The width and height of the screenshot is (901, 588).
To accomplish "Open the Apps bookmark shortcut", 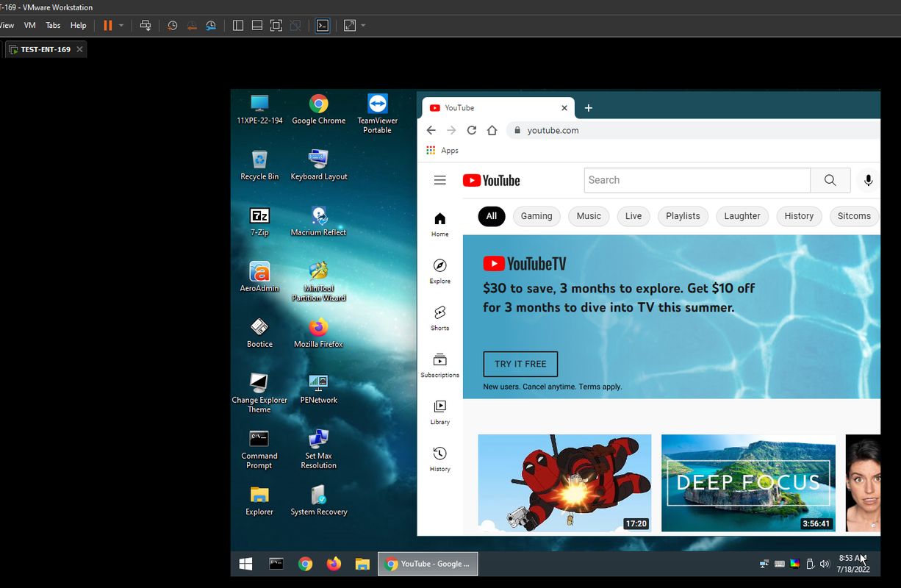I will pos(442,150).
